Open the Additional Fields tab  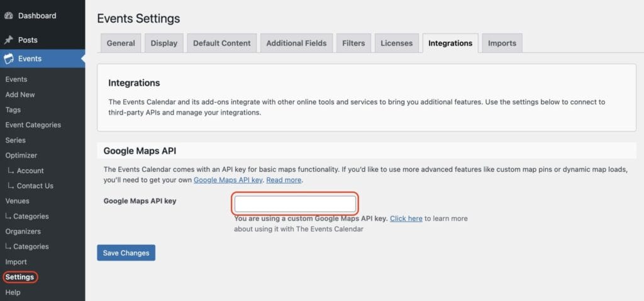pos(297,43)
